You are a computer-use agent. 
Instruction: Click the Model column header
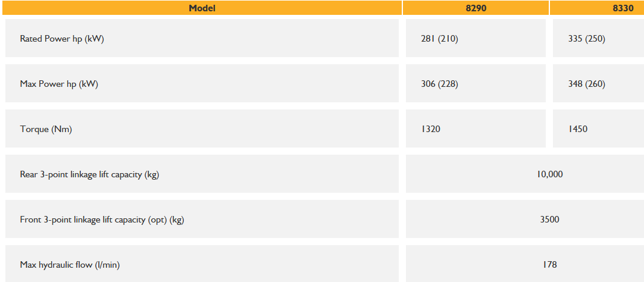[x=202, y=8]
